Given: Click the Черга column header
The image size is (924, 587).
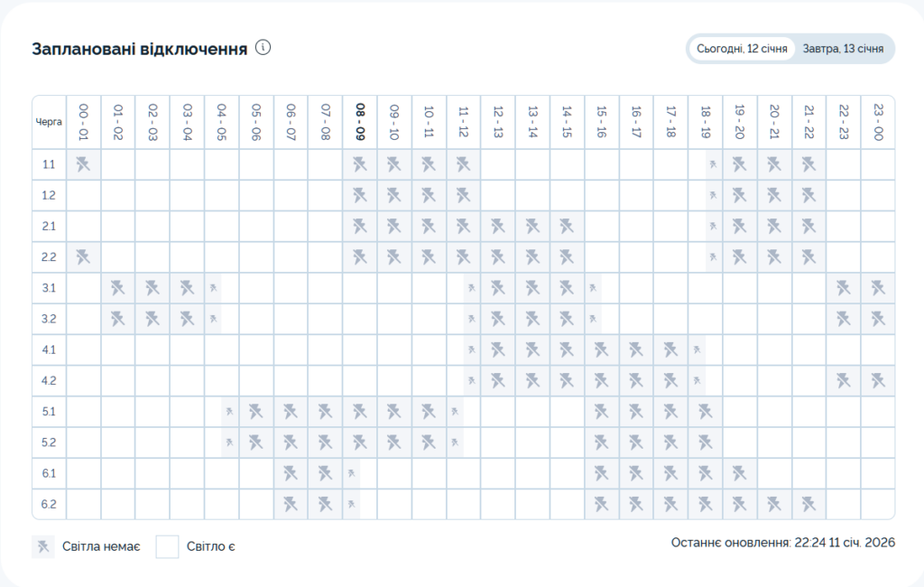Looking at the screenshot, I should pos(49,122).
